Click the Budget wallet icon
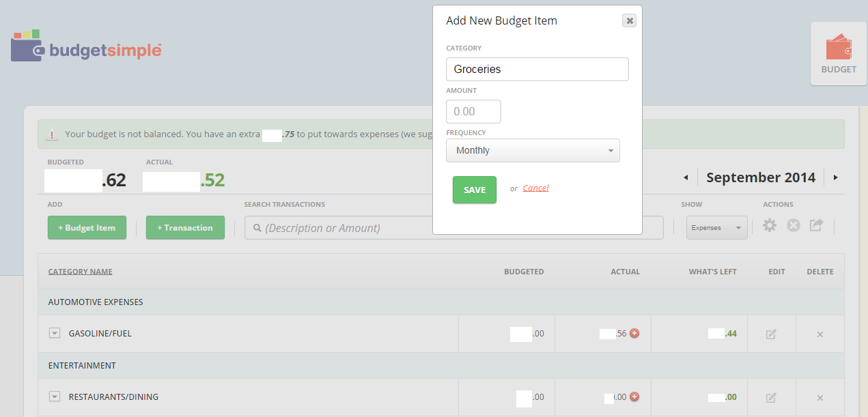This screenshot has height=417, width=868. (x=839, y=49)
